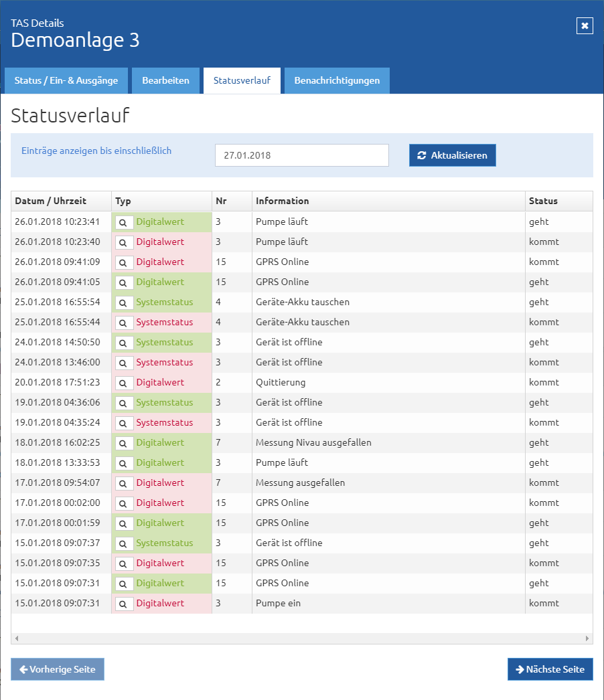Go to Nächste Seite
Image resolution: width=604 pixels, height=700 pixels.
pyautogui.click(x=550, y=669)
